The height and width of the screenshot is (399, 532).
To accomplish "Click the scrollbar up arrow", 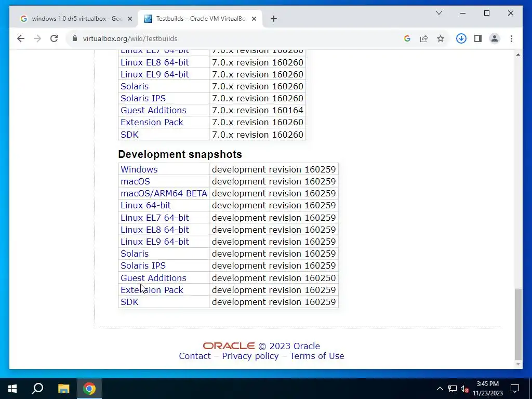I will (518, 55).
